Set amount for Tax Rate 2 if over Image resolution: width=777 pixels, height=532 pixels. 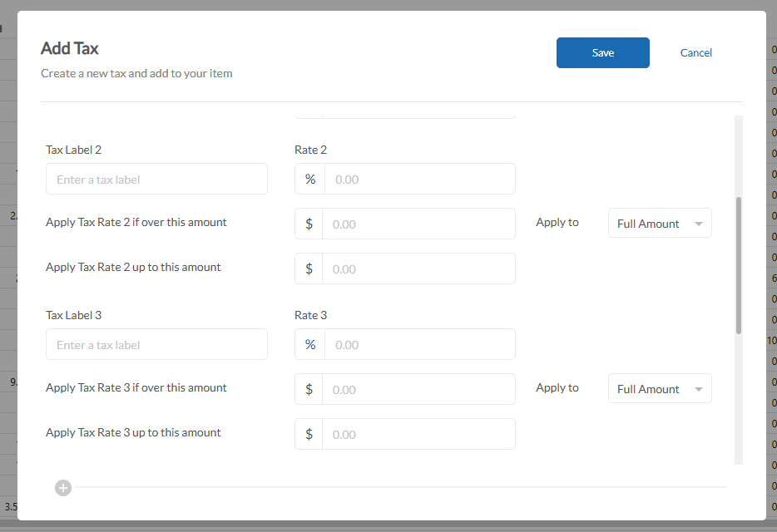click(418, 224)
